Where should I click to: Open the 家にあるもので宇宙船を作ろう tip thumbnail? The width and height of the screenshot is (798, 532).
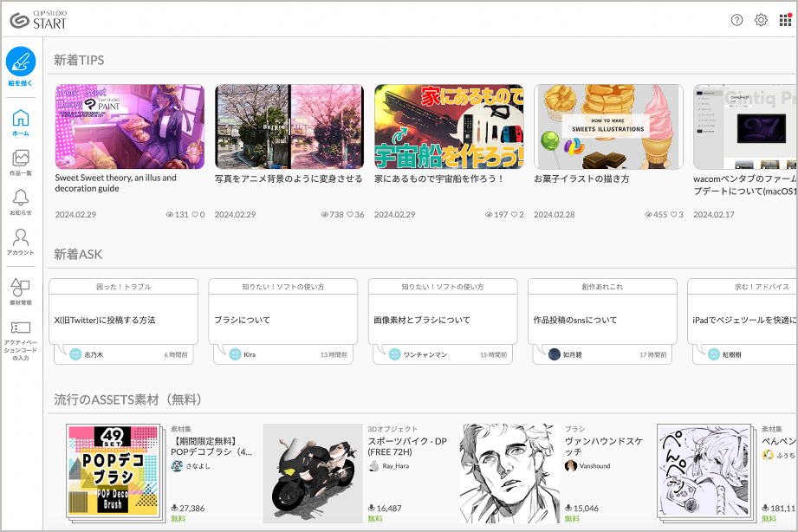(449, 127)
